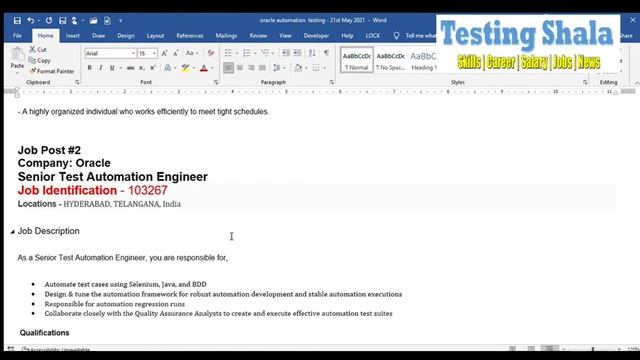Click the Redo icon
This screenshot has height=360, width=640.
click(49, 20)
